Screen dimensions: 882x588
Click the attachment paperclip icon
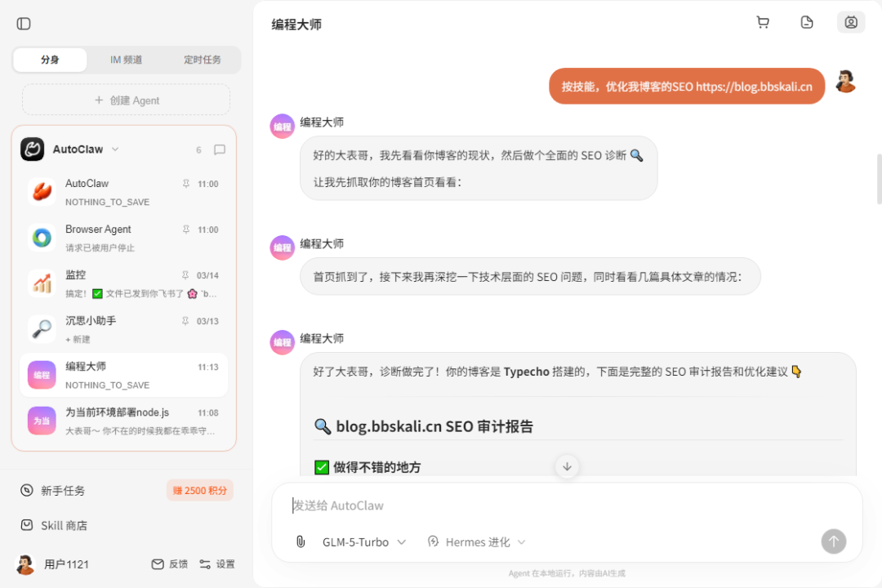[300, 541]
